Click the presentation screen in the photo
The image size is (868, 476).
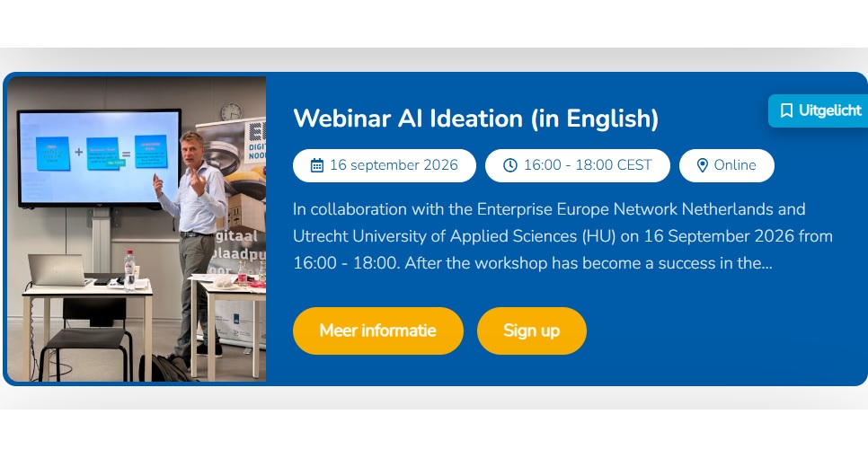(x=99, y=158)
